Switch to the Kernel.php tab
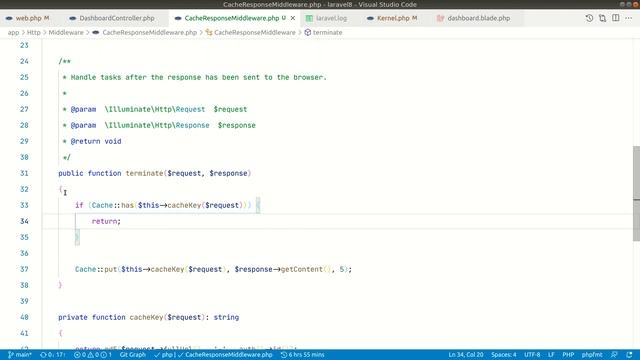This screenshot has height=360, width=640. point(393,18)
